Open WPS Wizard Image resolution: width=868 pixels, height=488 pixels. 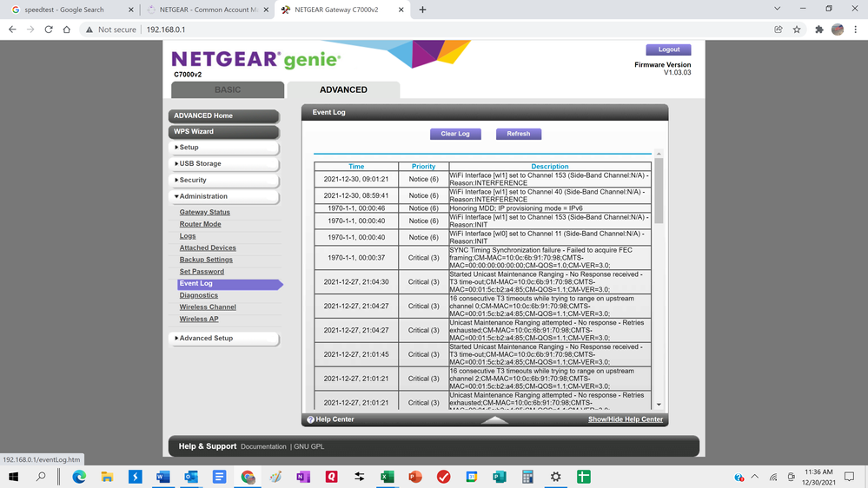(x=223, y=132)
